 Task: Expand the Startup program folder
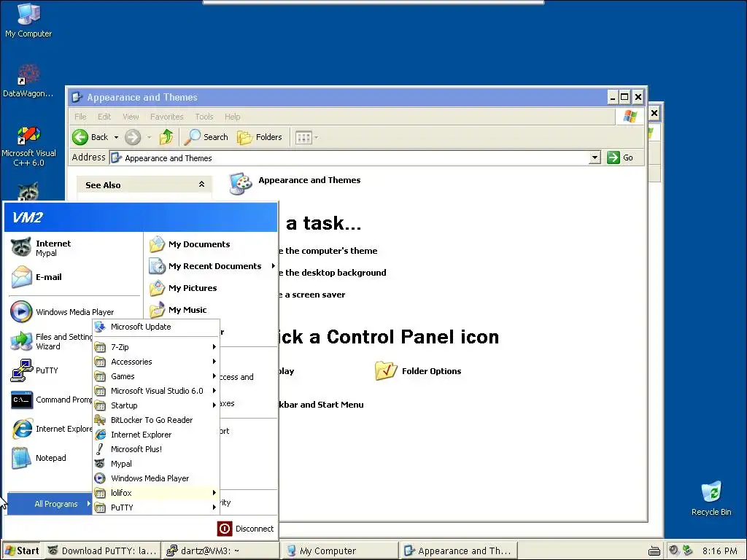pyautogui.click(x=156, y=405)
